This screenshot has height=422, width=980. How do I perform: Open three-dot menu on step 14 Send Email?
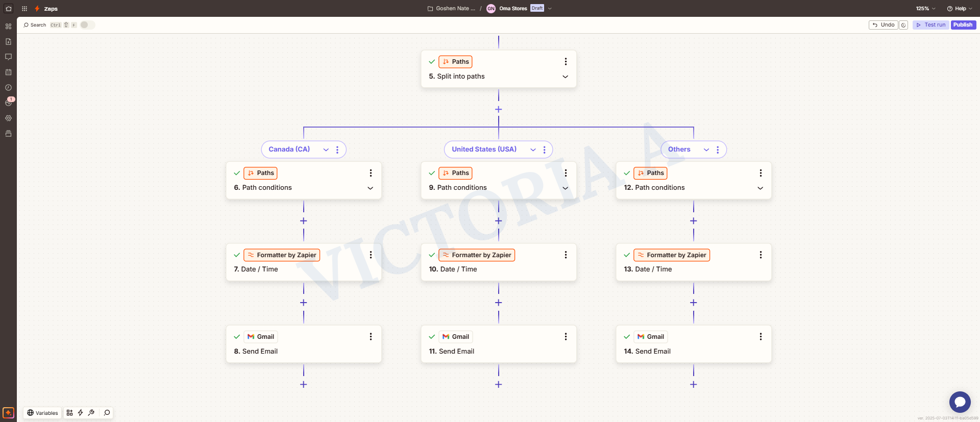(x=761, y=337)
